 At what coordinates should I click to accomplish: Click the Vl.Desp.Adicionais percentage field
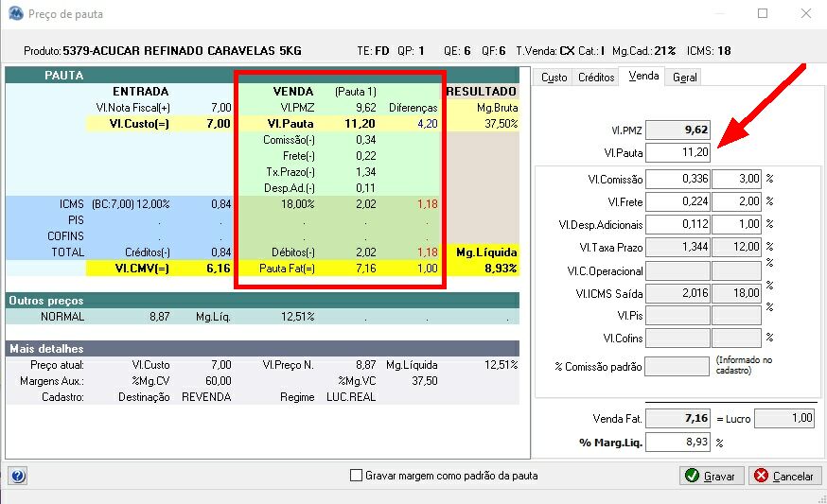(x=736, y=224)
